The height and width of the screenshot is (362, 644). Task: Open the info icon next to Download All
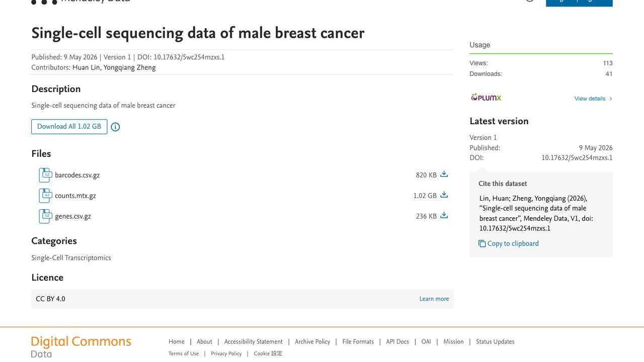(115, 127)
